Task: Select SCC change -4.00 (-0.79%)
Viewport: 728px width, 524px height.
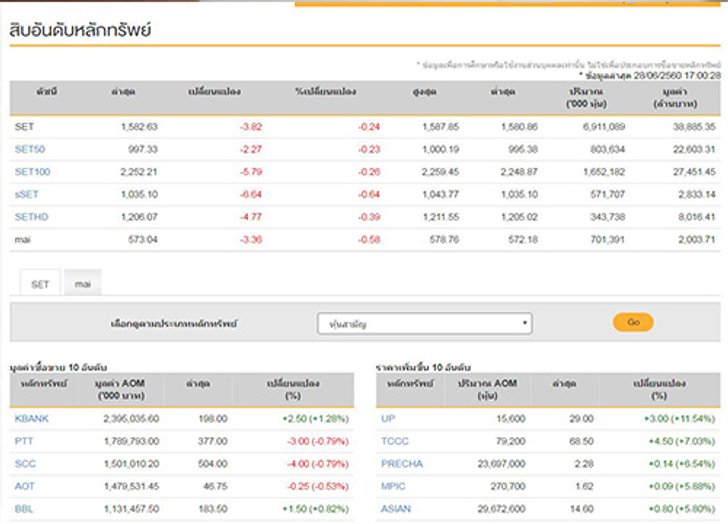Action: coord(318,464)
